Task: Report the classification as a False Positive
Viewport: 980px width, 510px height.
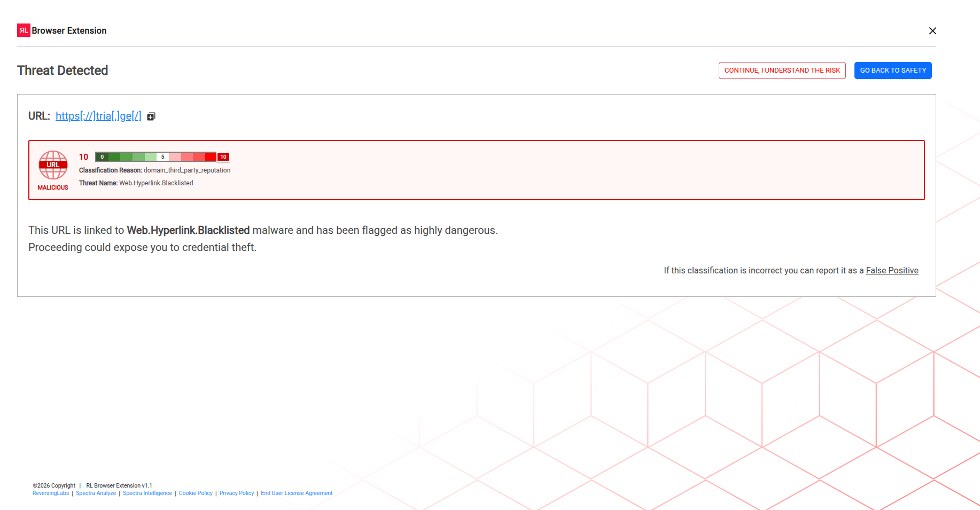Action: [892, 270]
